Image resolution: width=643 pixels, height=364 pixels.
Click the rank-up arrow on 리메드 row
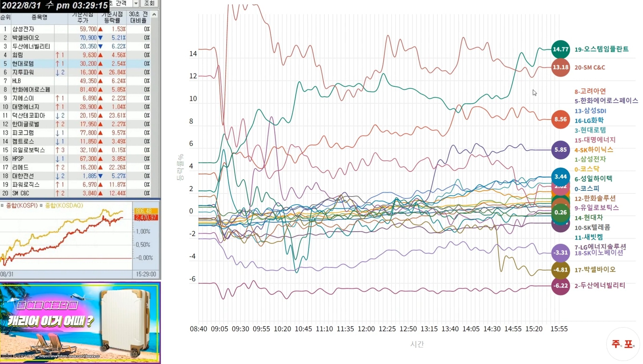coord(57,168)
